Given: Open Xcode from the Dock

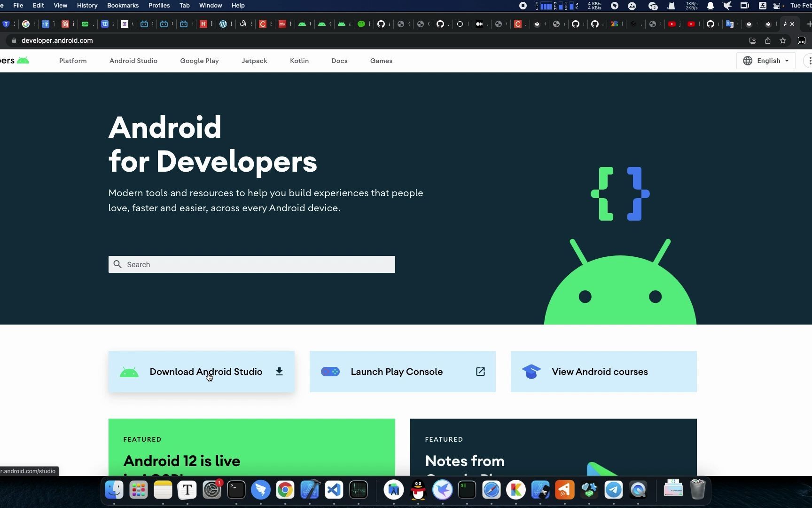Looking at the screenshot, I should click(310, 490).
